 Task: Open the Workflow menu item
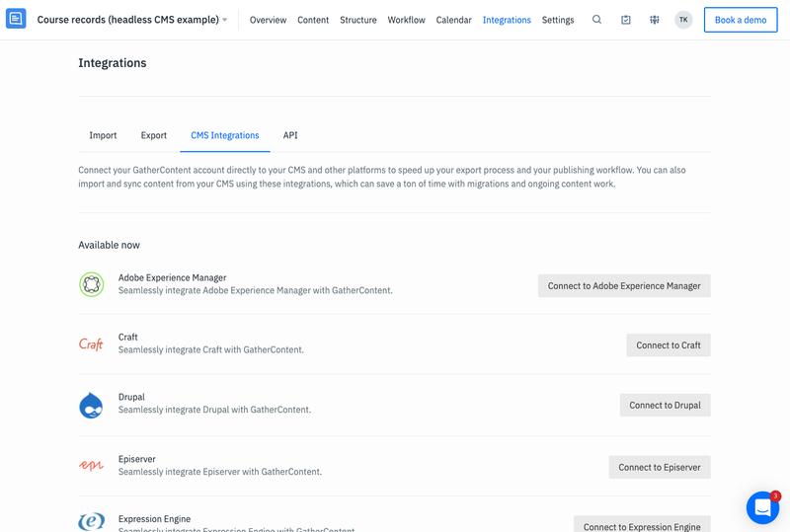(x=406, y=20)
